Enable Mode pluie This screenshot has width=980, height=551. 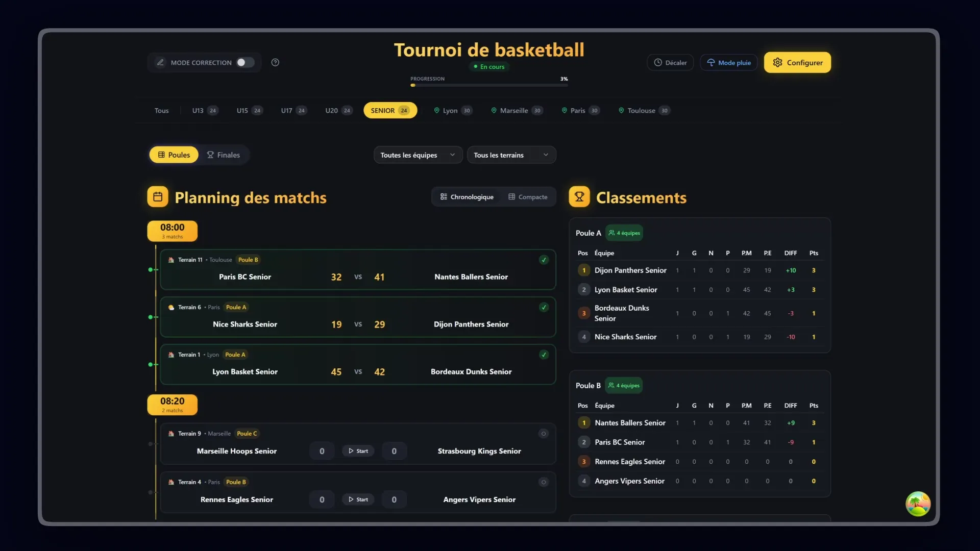pyautogui.click(x=728, y=62)
